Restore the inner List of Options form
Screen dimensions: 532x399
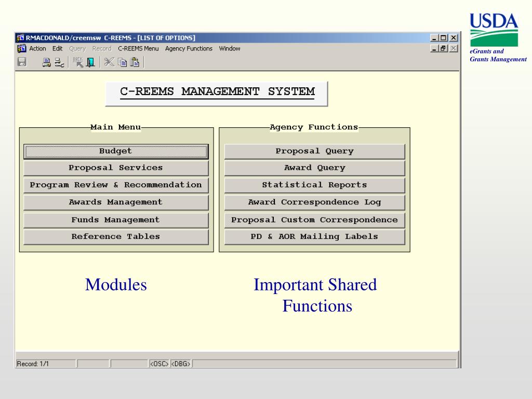(444, 48)
